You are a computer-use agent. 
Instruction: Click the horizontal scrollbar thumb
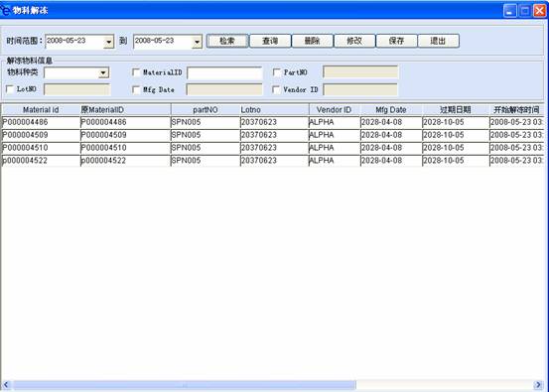(185, 385)
